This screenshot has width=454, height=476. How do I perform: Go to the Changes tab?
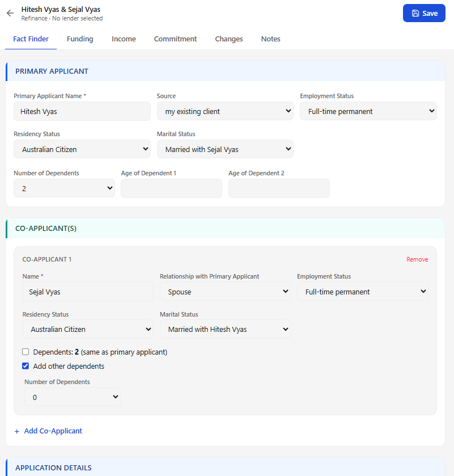(228, 39)
